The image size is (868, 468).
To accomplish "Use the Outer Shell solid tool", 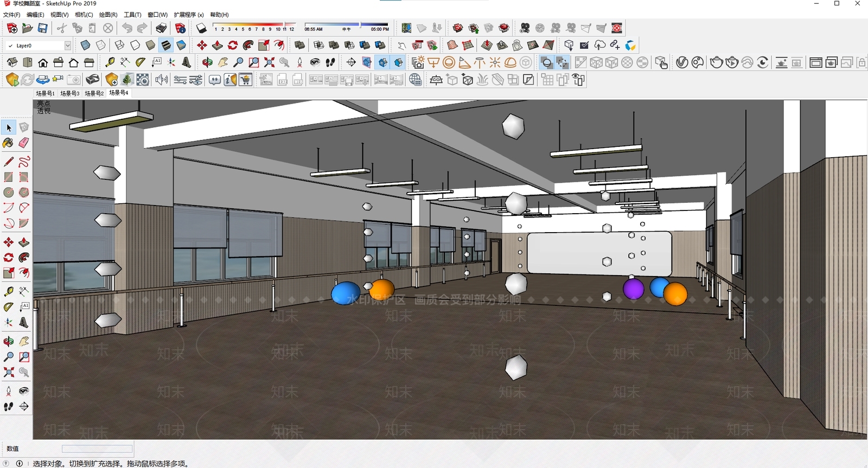I will coord(299,45).
